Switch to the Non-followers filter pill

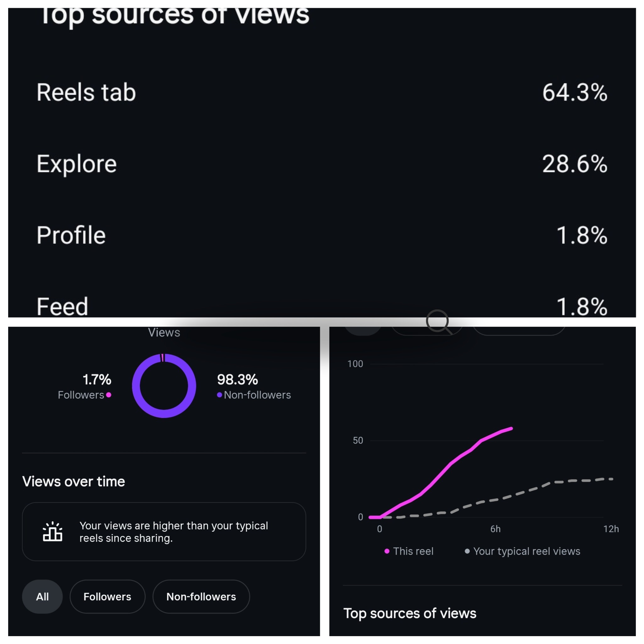[201, 597]
